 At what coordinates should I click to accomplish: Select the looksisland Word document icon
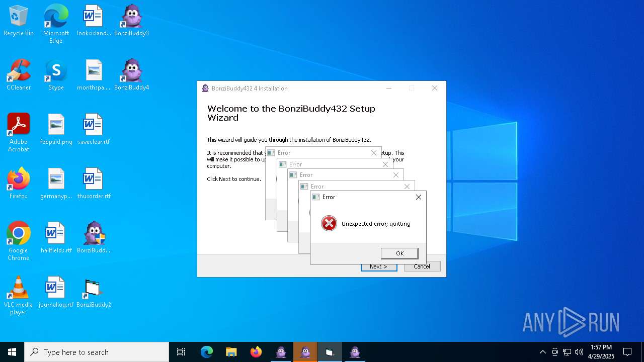coord(94,21)
